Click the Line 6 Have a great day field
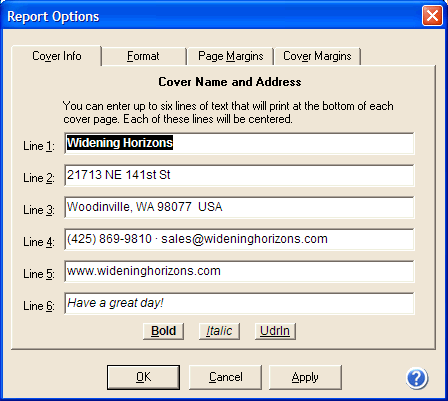The width and height of the screenshot is (448, 401). click(x=239, y=303)
